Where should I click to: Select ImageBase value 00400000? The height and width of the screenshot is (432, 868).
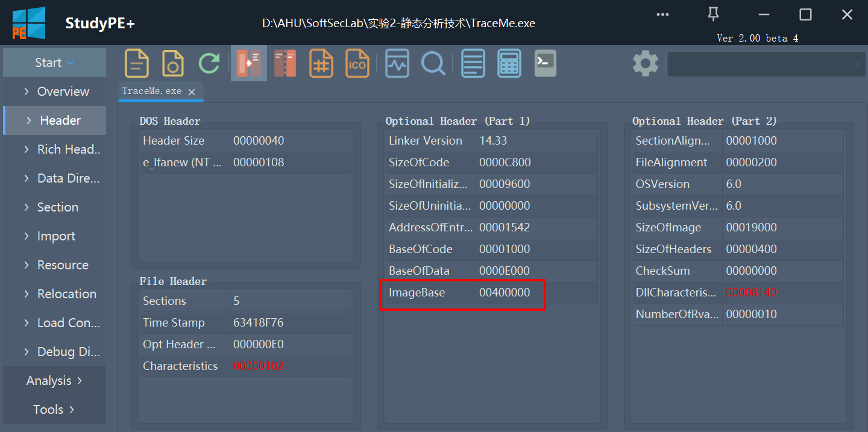[x=505, y=292]
